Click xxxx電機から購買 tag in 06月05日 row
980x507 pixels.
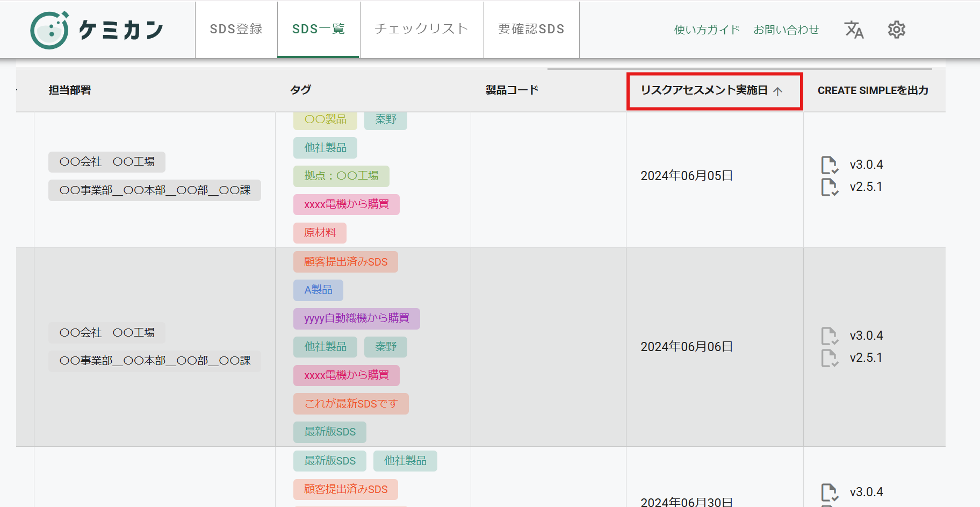coord(347,204)
